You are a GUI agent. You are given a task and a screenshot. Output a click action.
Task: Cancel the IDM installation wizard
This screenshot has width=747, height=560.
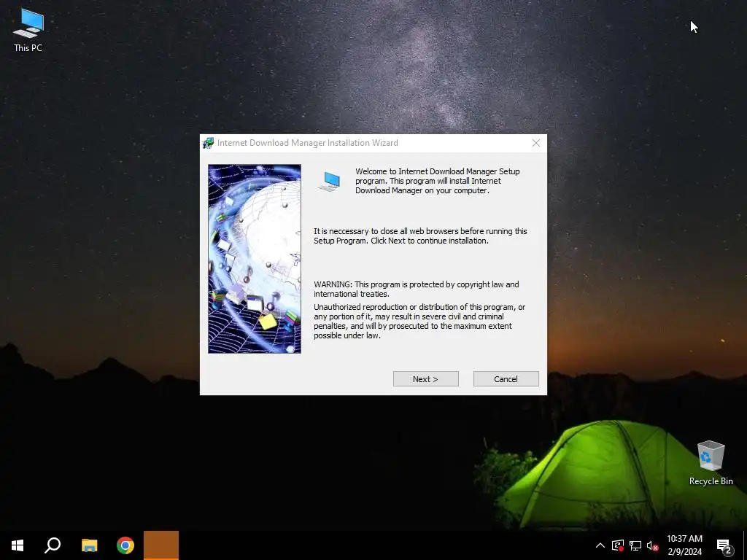[x=506, y=379]
